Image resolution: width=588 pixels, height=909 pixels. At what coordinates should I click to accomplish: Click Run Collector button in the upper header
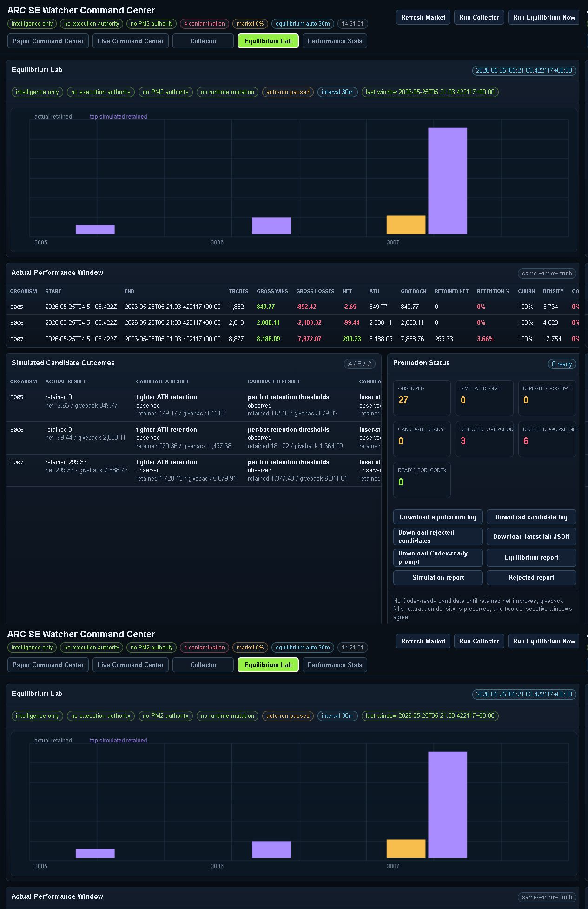pos(479,17)
